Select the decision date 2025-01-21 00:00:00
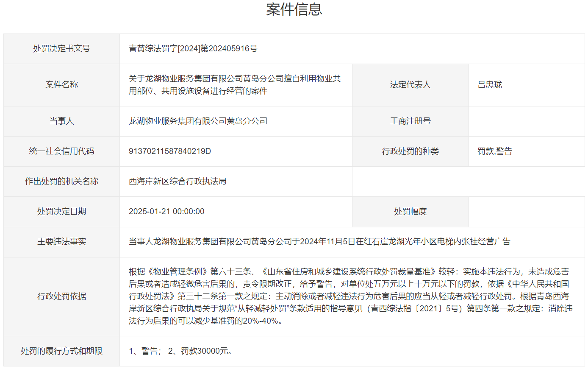 tap(167, 212)
